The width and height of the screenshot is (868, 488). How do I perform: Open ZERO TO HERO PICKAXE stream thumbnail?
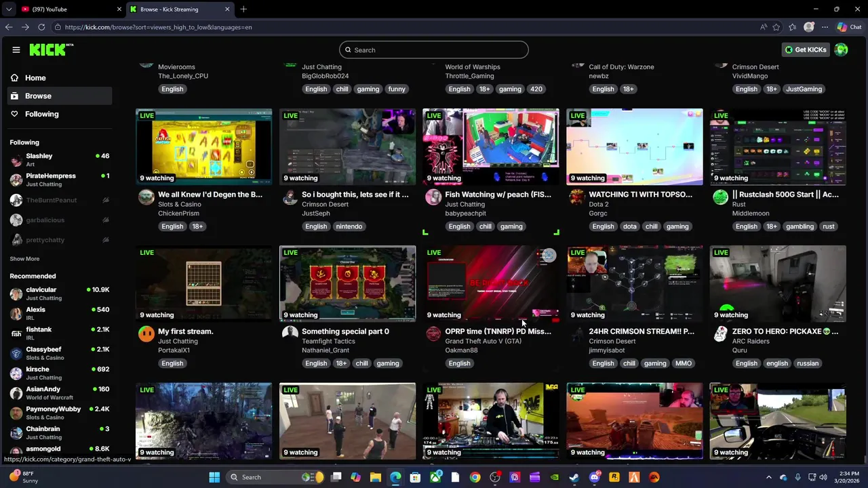[778, 283]
